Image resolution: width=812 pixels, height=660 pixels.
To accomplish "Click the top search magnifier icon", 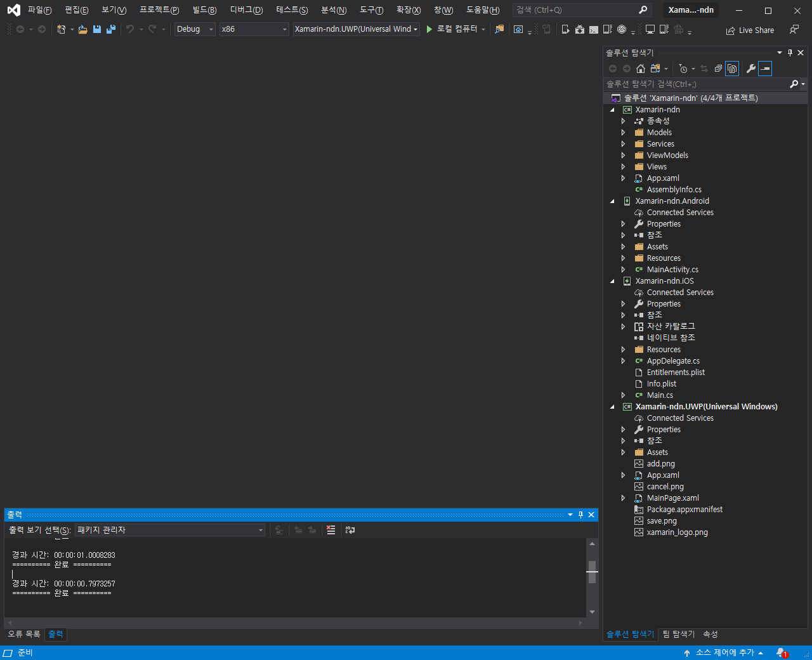I will (643, 10).
